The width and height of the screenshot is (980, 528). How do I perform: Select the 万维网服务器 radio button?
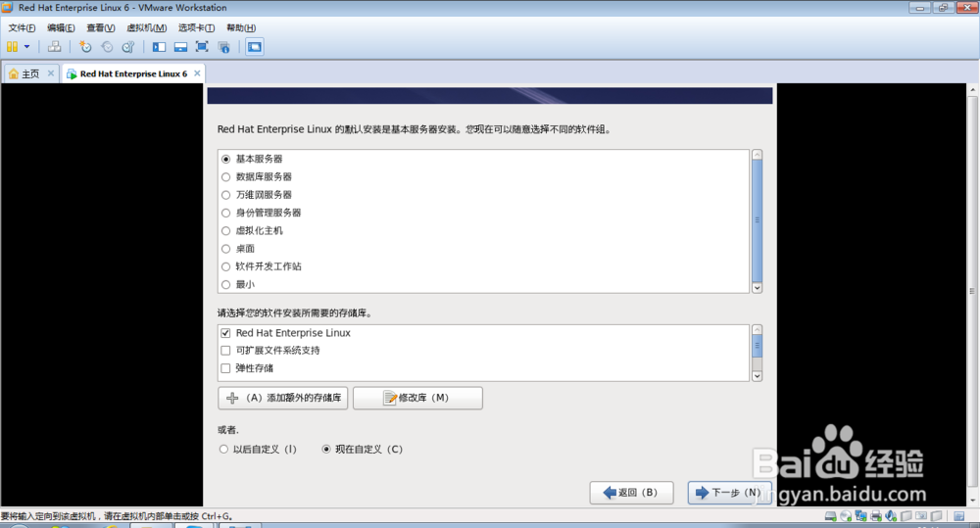tap(225, 195)
